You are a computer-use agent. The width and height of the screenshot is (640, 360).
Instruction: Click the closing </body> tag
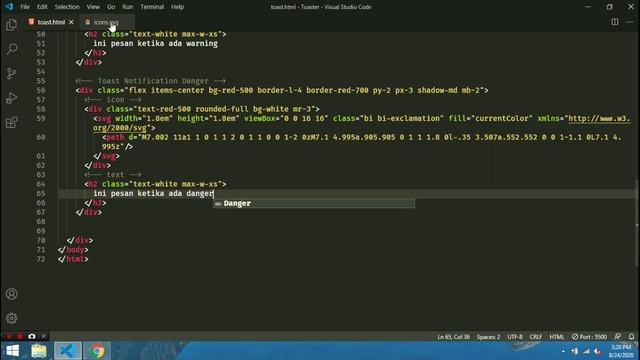[73, 250]
